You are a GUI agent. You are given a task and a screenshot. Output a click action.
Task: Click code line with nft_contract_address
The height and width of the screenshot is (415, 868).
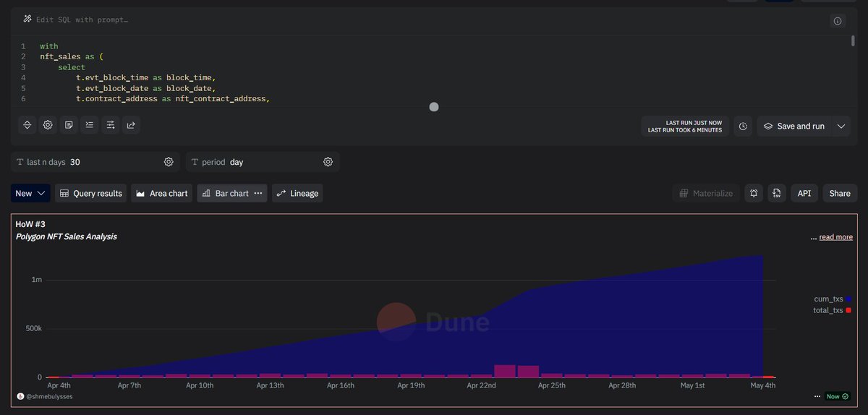(174, 98)
